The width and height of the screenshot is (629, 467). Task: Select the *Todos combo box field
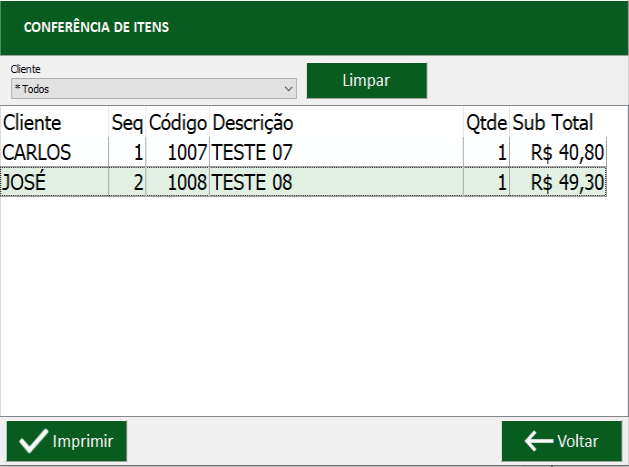pos(154,89)
